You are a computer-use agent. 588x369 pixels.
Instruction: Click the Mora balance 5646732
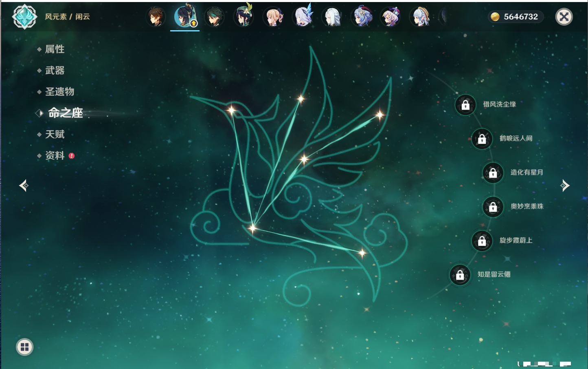pyautogui.click(x=521, y=17)
